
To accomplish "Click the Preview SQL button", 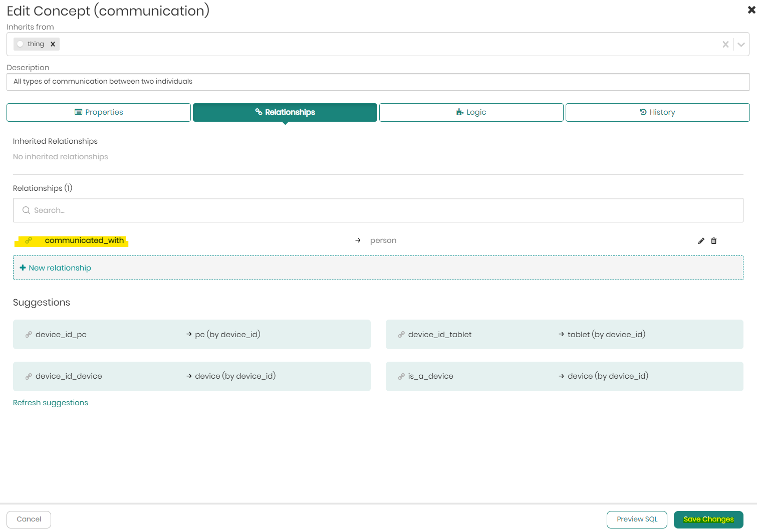I will pos(636,519).
